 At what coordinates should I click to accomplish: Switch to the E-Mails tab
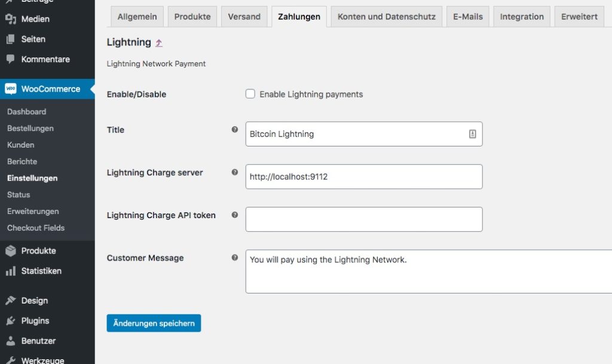pyautogui.click(x=467, y=17)
